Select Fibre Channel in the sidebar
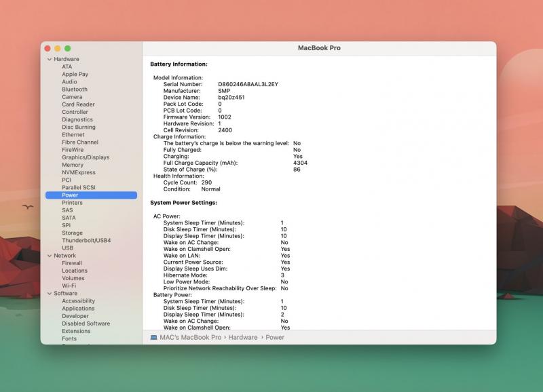543x392 pixels. click(80, 142)
